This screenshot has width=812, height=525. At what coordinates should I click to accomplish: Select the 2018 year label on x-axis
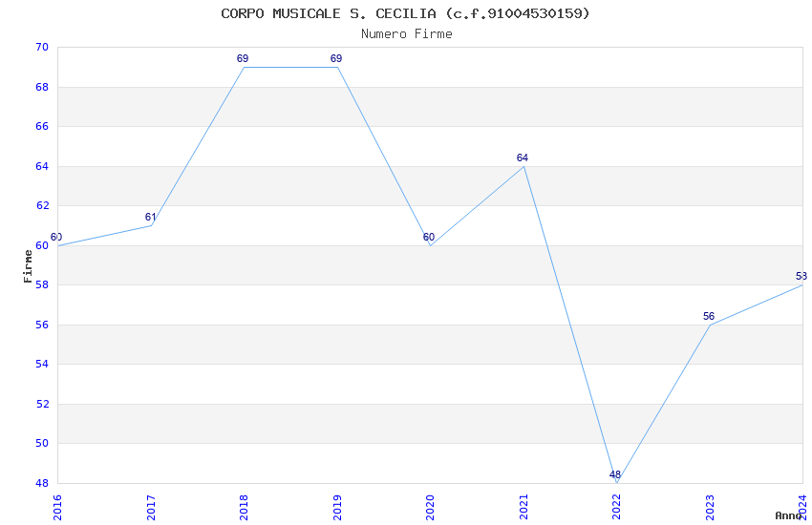245,507
